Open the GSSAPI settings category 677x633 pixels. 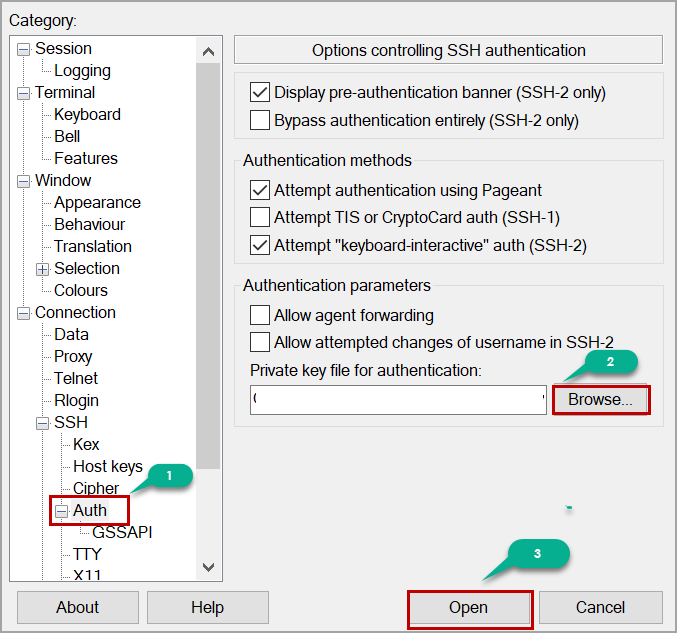point(122,532)
